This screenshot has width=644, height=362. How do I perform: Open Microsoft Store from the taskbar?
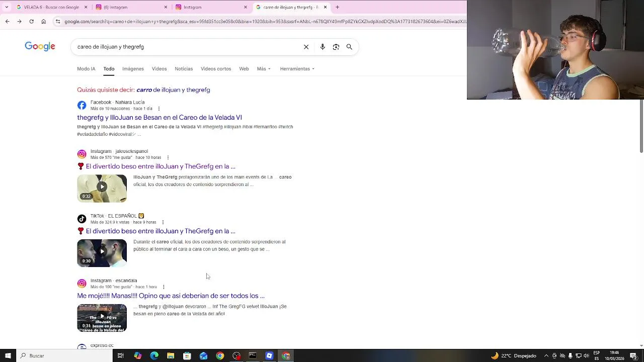click(x=187, y=355)
